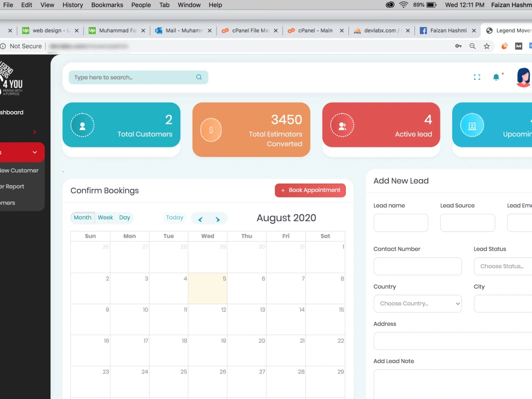The width and height of the screenshot is (532, 399).
Task: Switch calendar to Day view
Action: (124, 218)
